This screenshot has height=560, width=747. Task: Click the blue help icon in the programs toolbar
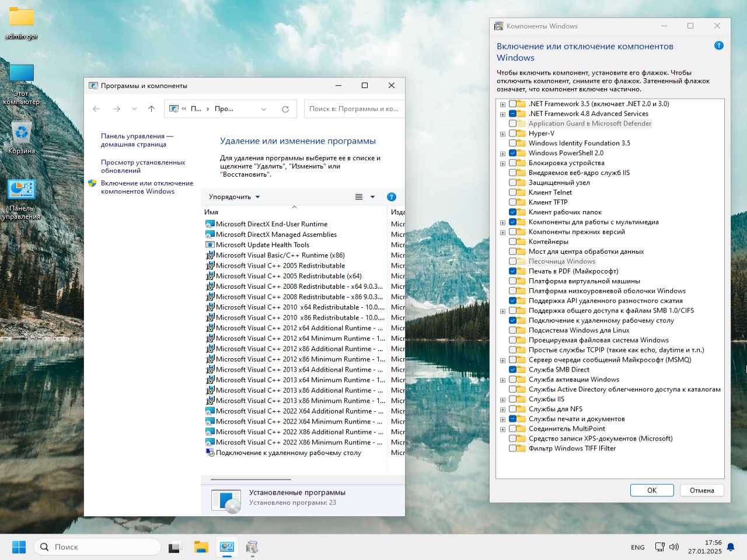pyautogui.click(x=392, y=197)
